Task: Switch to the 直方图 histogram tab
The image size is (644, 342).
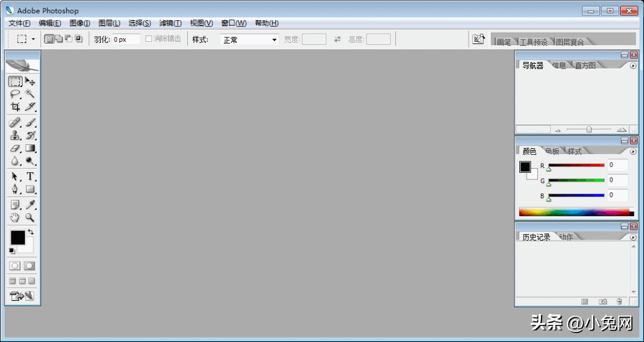Action: pos(586,66)
